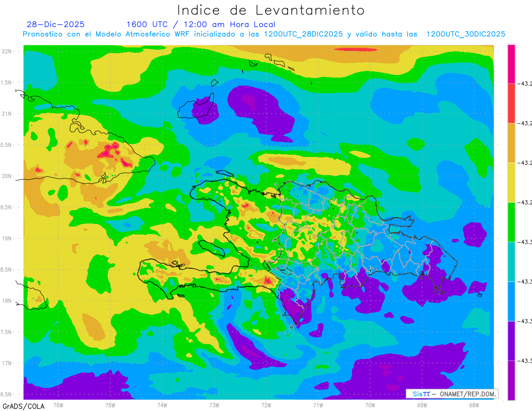Click the 18N latitude label
532x411 pixels.
(8, 301)
